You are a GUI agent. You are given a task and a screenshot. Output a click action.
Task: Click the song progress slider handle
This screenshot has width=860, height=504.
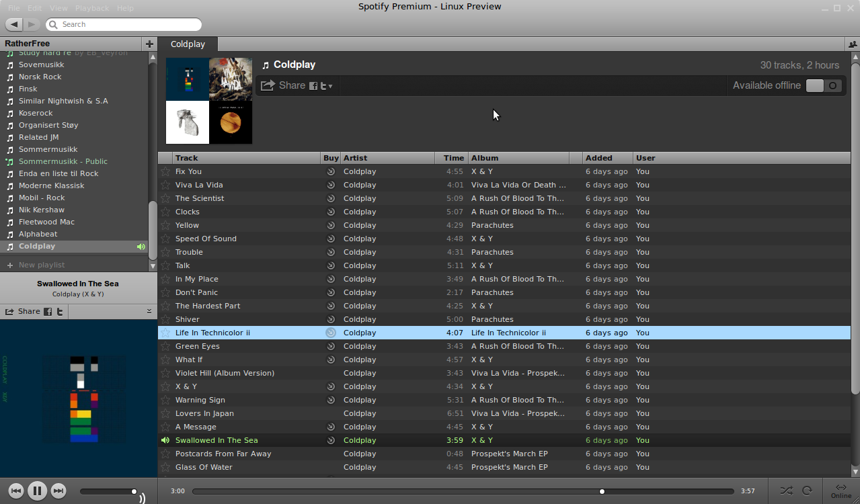coord(602,491)
